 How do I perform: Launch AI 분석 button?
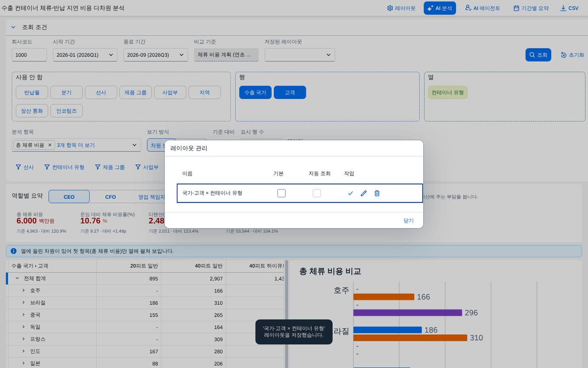pos(440,8)
